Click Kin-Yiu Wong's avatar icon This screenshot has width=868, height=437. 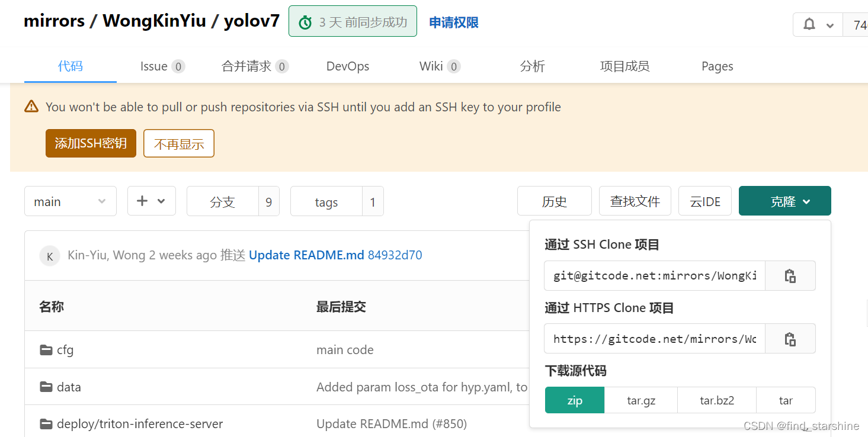tap(50, 256)
